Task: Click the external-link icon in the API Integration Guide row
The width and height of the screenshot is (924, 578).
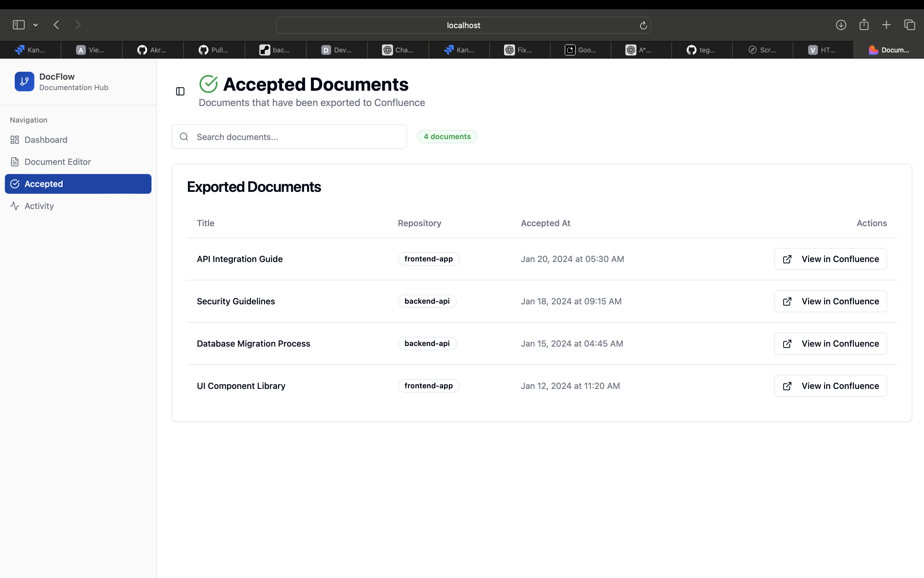Action: click(x=787, y=259)
